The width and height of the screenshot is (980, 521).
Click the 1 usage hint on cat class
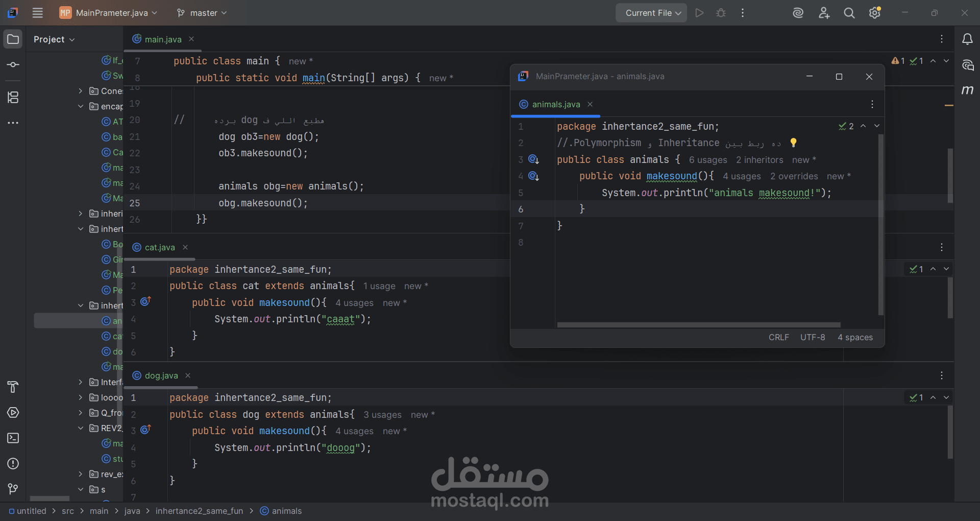coord(379,286)
